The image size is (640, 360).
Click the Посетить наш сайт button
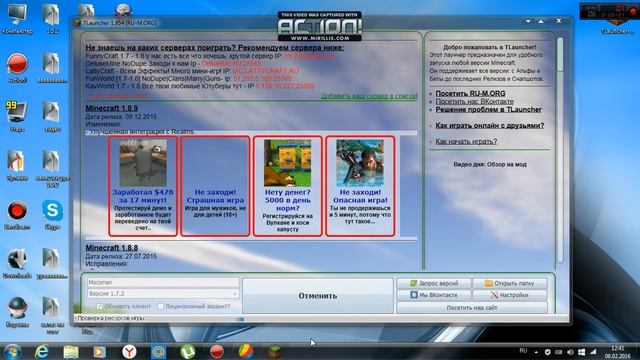click(472, 307)
